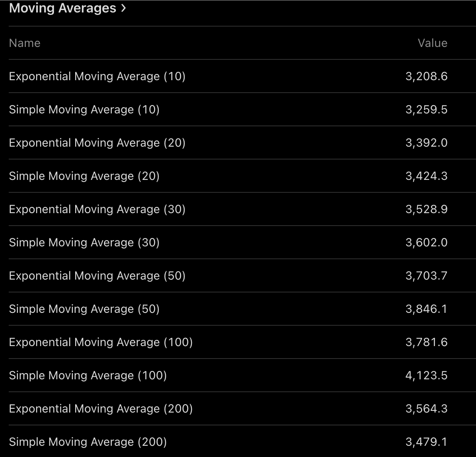This screenshot has height=457, width=476.
Task: Select the Simple Moving Average (10) row
Action: point(84,110)
